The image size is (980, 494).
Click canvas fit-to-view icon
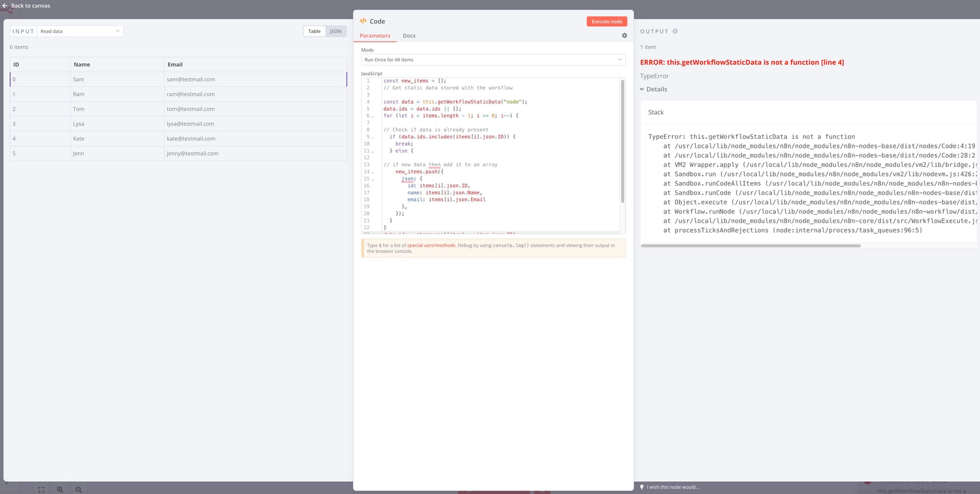(41, 489)
